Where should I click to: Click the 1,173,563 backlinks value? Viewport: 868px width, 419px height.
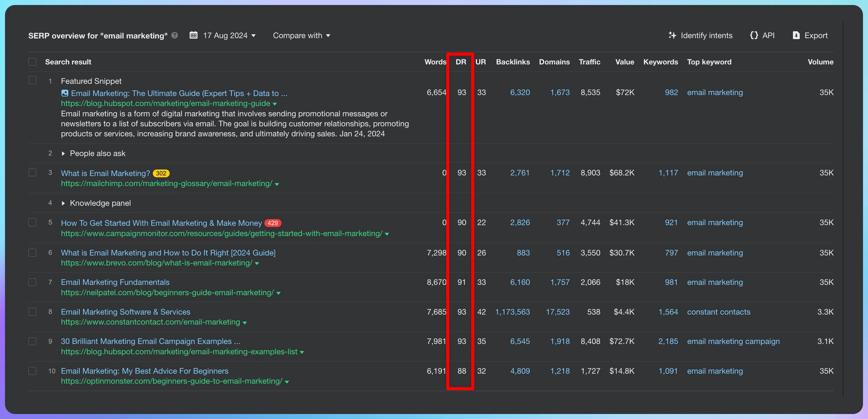point(512,312)
